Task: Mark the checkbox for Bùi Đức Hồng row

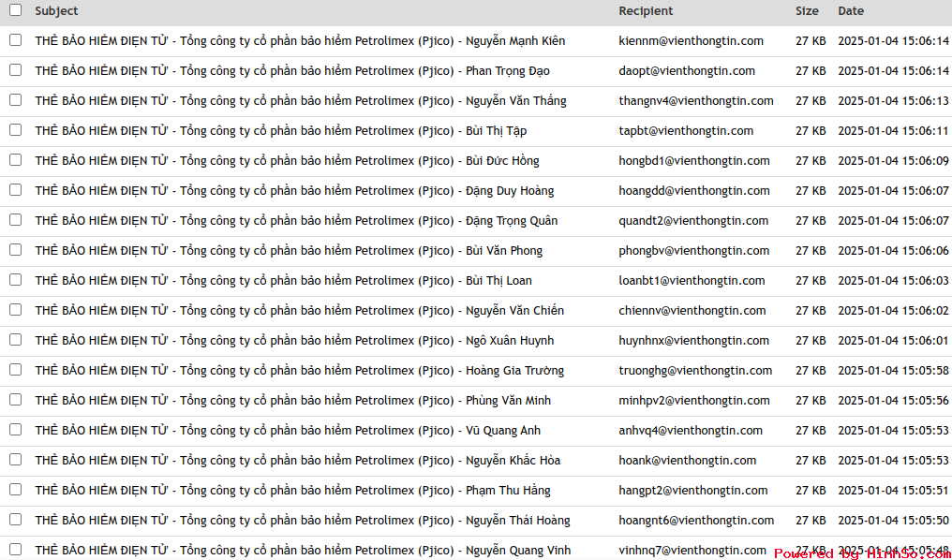Action: coord(15,159)
